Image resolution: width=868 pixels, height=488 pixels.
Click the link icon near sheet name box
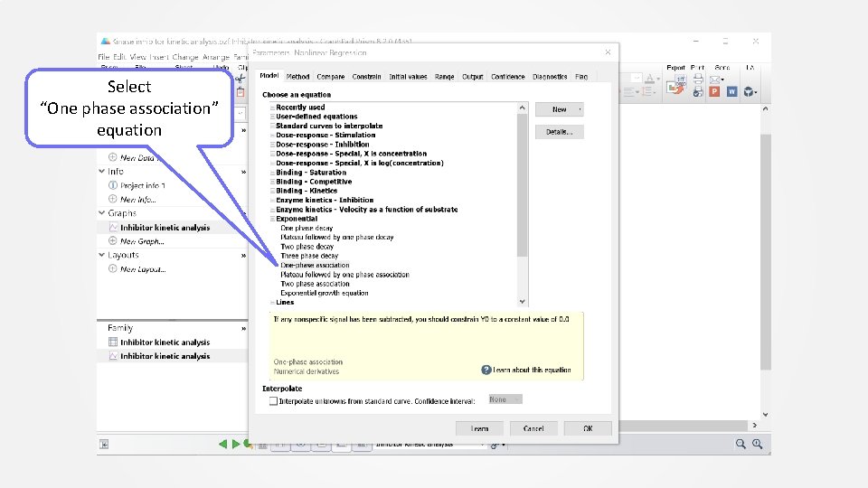point(495,445)
